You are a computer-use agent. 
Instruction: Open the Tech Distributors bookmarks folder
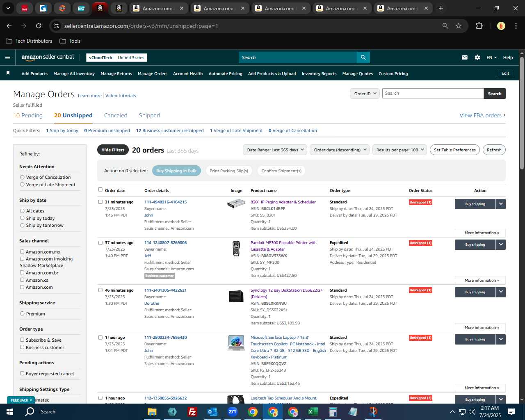(x=29, y=41)
